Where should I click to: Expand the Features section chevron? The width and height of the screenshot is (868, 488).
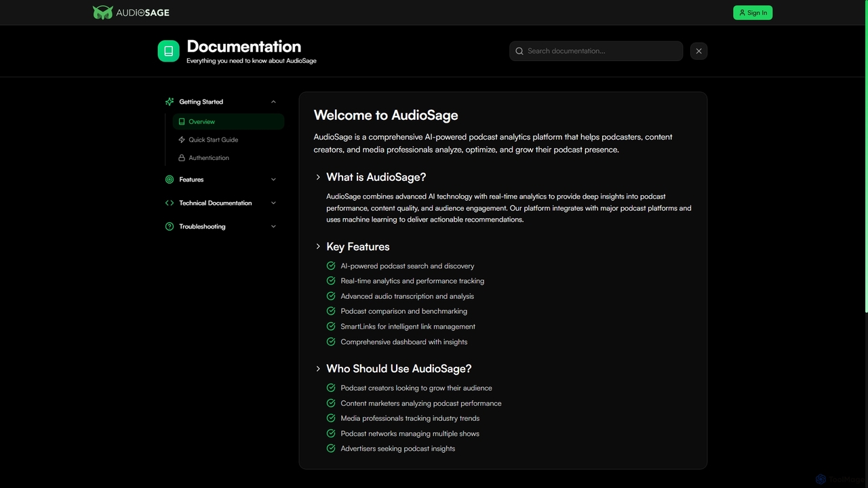pos(273,180)
